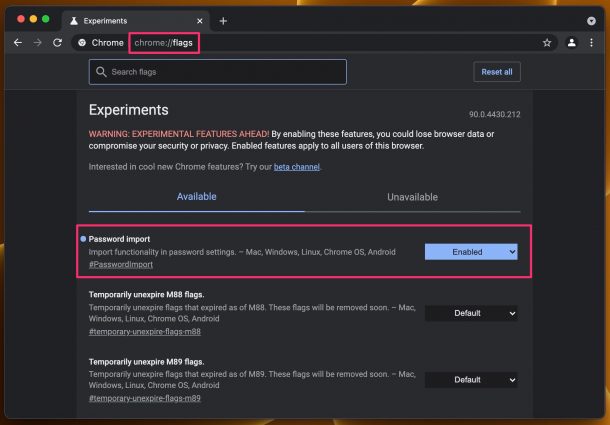Switch to the Available tab
Image resolution: width=610 pixels, height=425 pixels.
(196, 197)
